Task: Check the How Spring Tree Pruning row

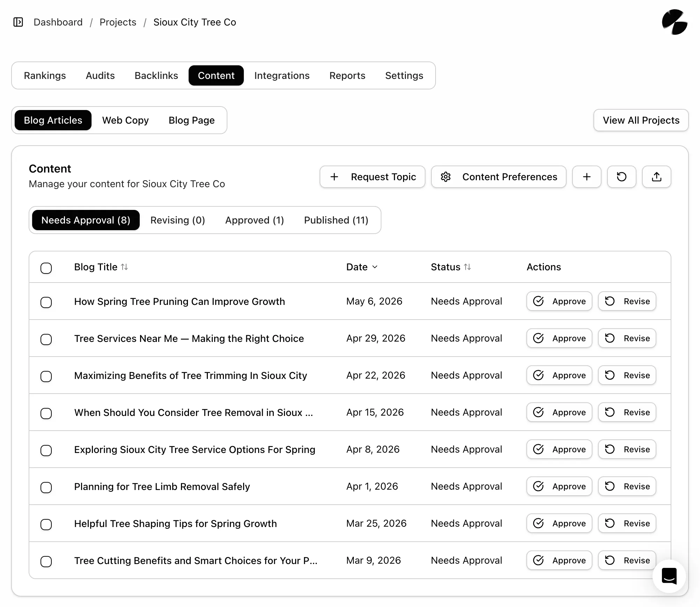Action: click(46, 302)
